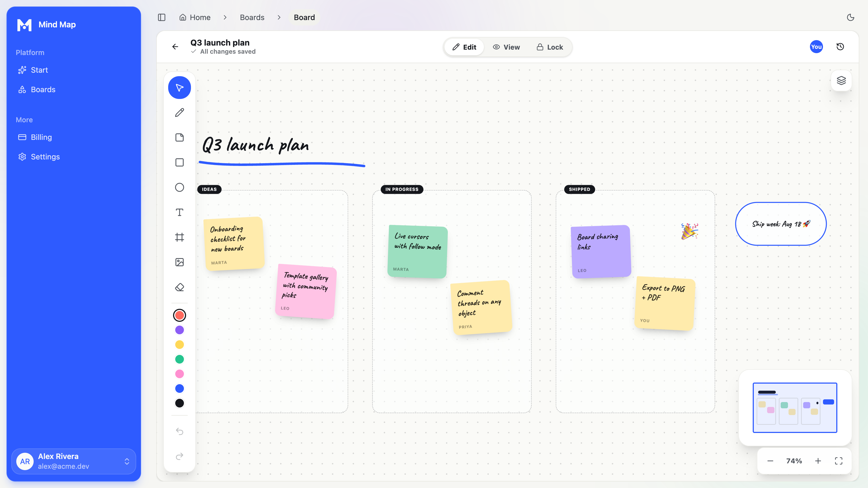This screenshot has width=868, height=488.
Task: Select the purple color swatch
Action: click(180, 330)
